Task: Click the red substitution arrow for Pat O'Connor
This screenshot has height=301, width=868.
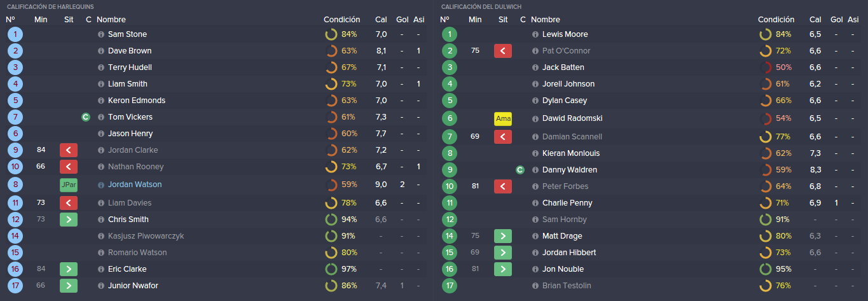Action: [503, 51]
